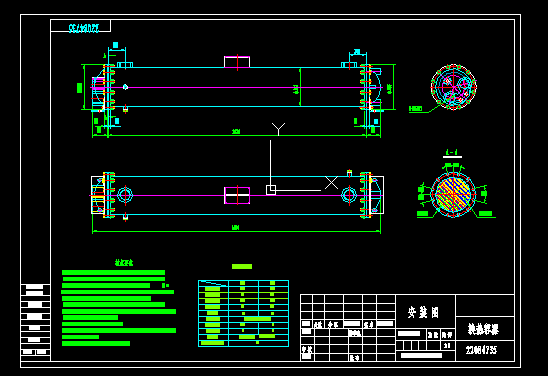Click the X axis marker of the UCS icon

click(331, 183)
